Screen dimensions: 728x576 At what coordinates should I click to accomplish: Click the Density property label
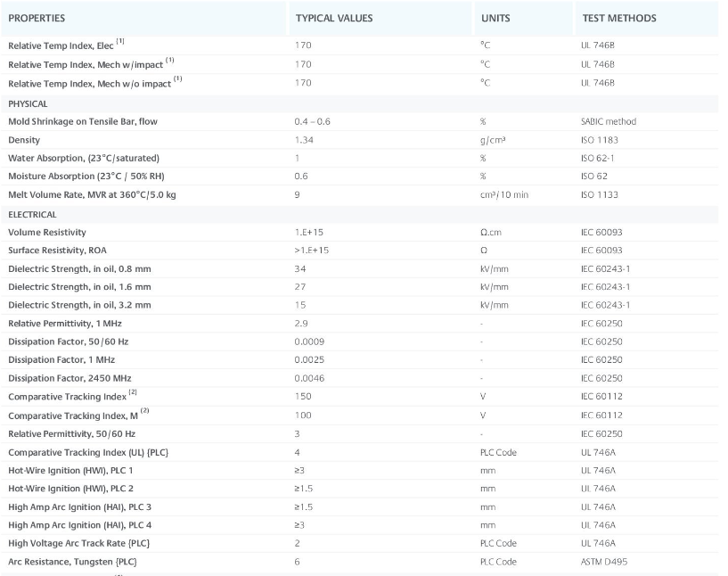point(24,140)
